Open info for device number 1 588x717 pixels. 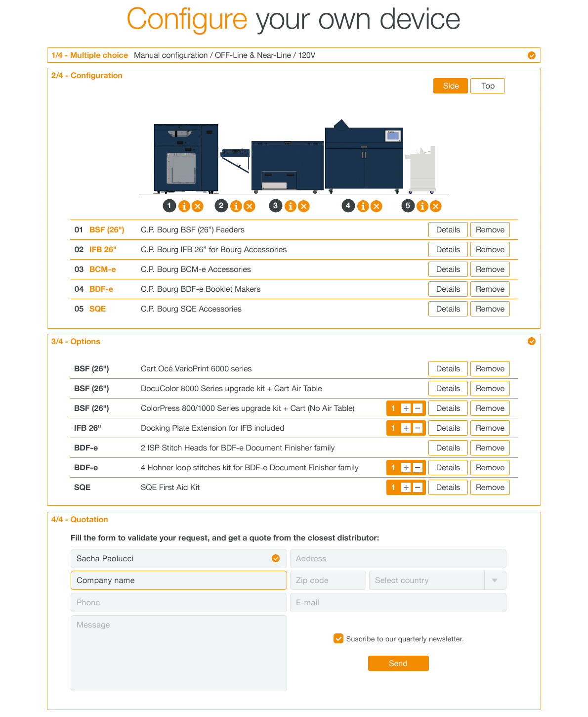pos(184,206)
